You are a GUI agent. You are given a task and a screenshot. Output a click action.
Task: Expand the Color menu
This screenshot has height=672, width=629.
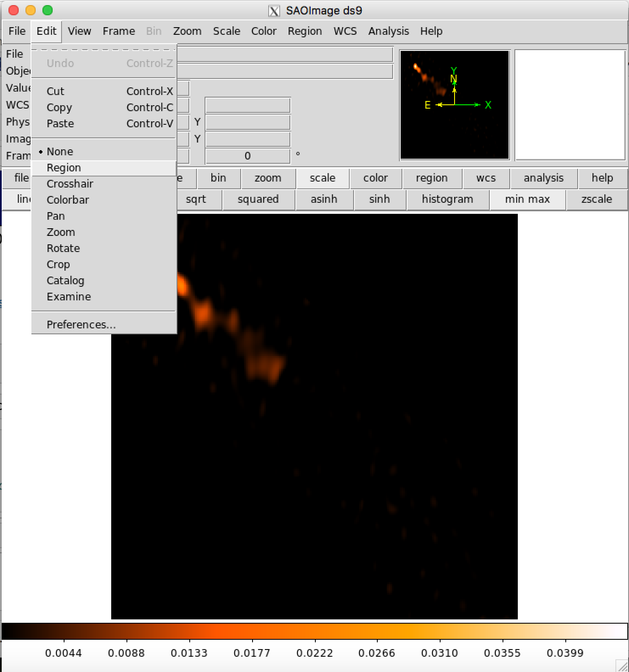coord(264,31)
